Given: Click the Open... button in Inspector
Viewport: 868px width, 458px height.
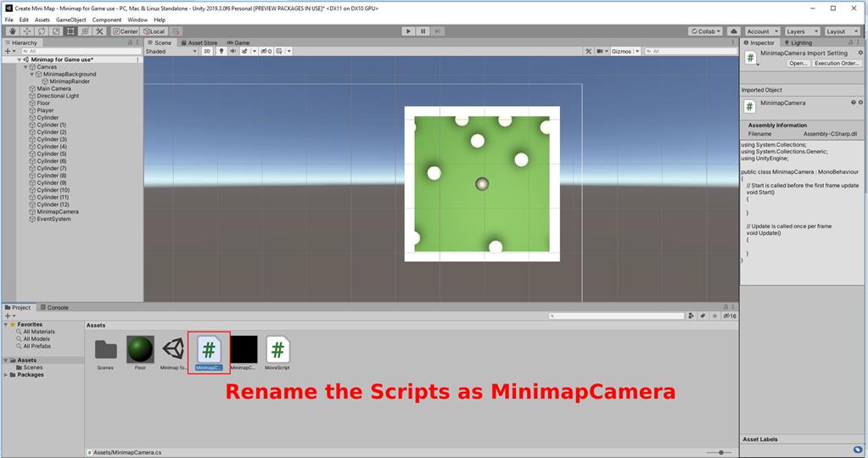Looking at the screenshot, I should click(x=798, y=63).
